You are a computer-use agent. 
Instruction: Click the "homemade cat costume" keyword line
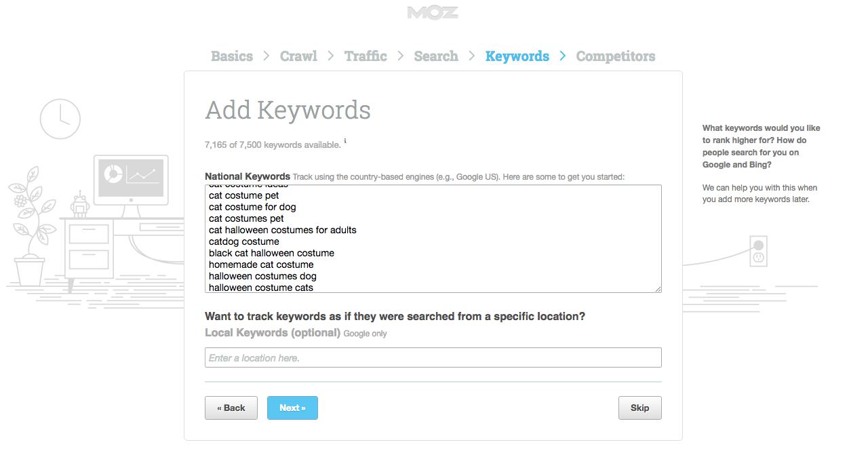pos(261,264)
